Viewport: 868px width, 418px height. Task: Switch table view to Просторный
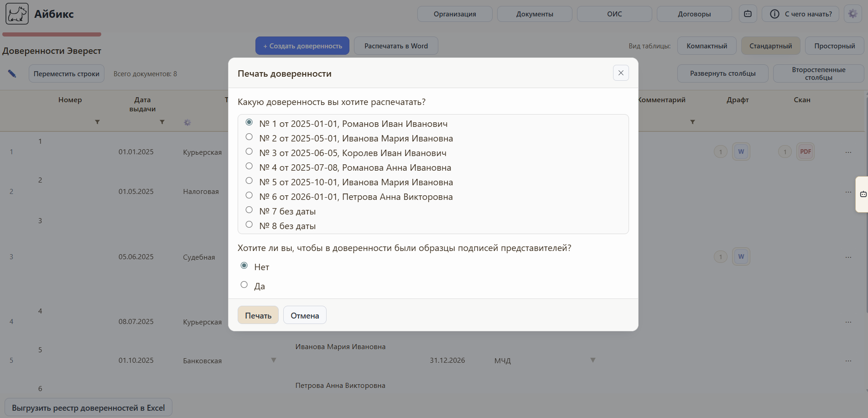click(x=835, y=46)
